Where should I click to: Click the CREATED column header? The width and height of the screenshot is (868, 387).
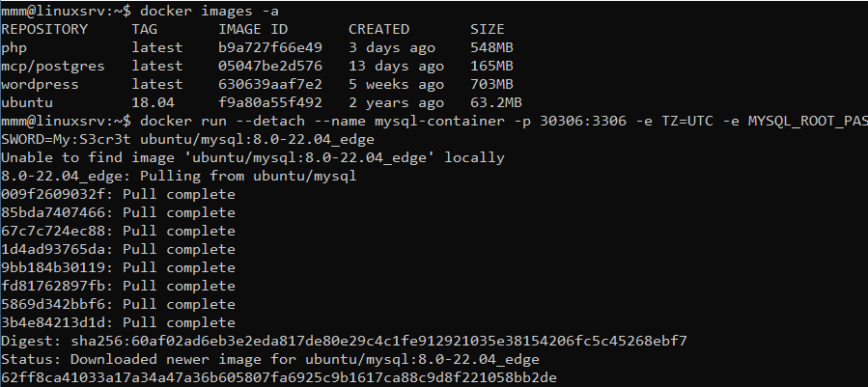(378, 29)
